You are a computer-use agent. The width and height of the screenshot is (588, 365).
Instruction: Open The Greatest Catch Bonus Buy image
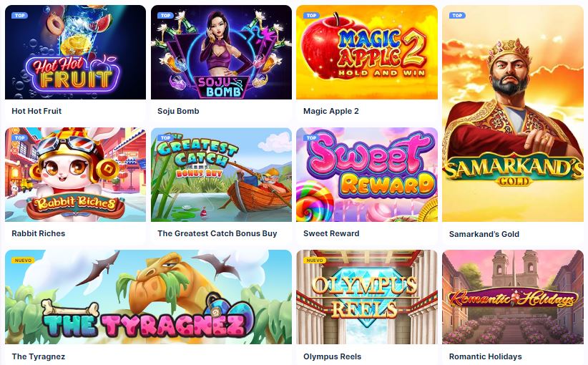(221, 175)
